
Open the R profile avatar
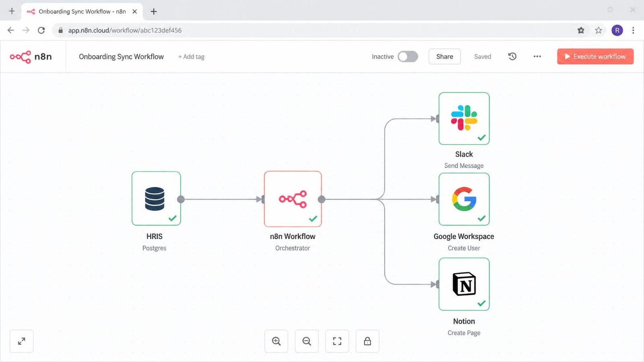tap(617, 30)
